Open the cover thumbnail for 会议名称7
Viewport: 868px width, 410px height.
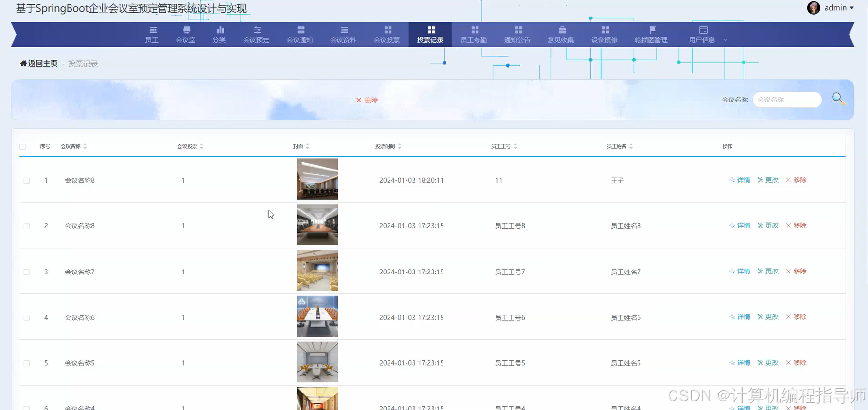(318, 271)
